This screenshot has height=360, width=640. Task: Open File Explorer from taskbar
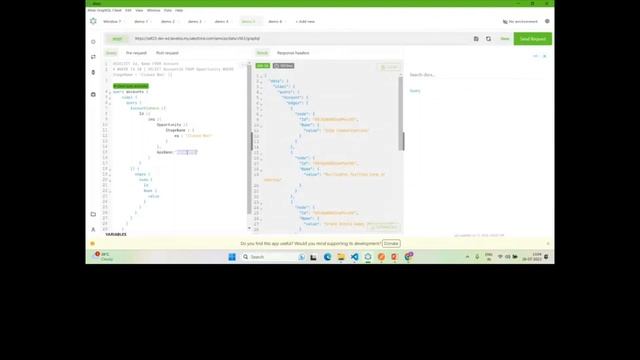(x=341, y=257)
